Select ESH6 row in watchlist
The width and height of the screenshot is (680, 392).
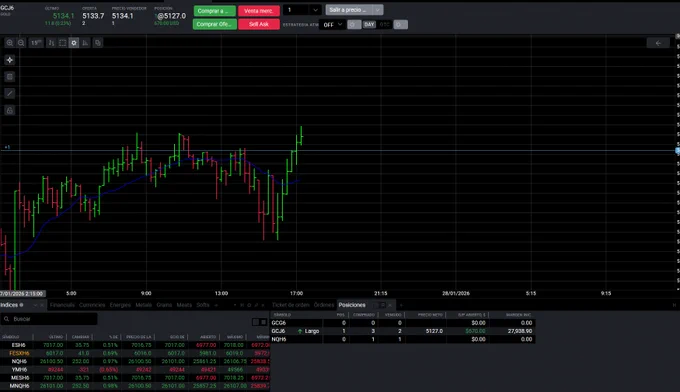click(x=135, y=345)
